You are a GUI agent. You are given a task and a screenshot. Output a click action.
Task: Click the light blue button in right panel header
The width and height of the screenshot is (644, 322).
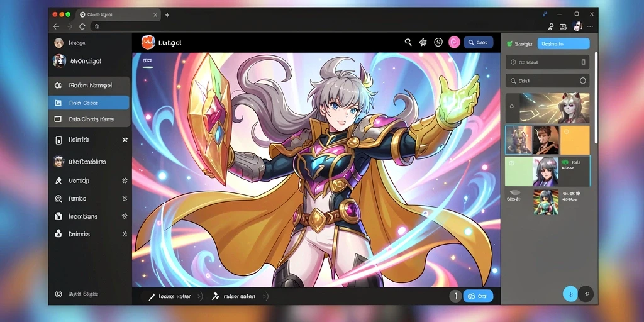pyautogui.click(x=563, y=43)
